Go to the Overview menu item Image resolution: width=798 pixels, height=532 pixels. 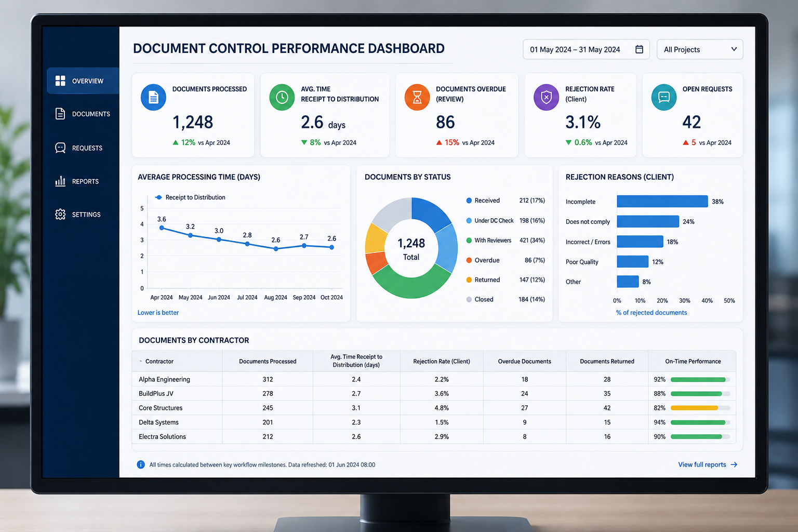83,81
